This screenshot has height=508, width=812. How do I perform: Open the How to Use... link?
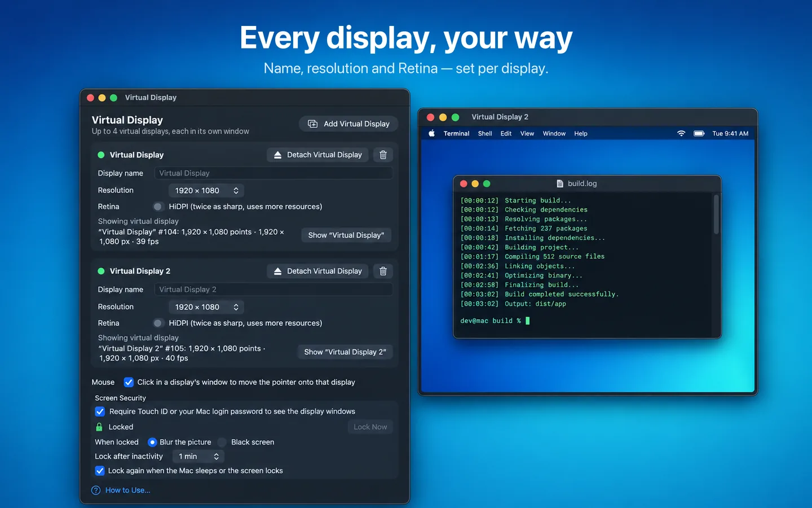tap(128, 490)
